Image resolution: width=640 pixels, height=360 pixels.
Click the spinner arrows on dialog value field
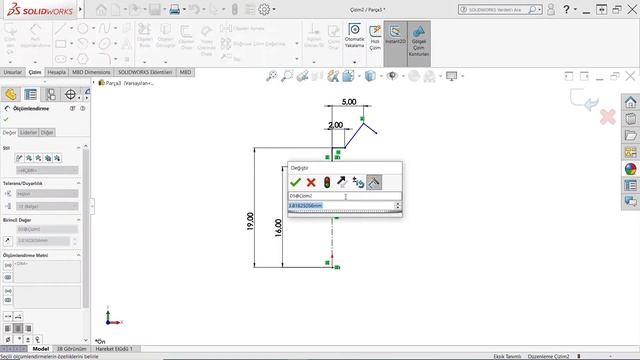coord(398,205)
